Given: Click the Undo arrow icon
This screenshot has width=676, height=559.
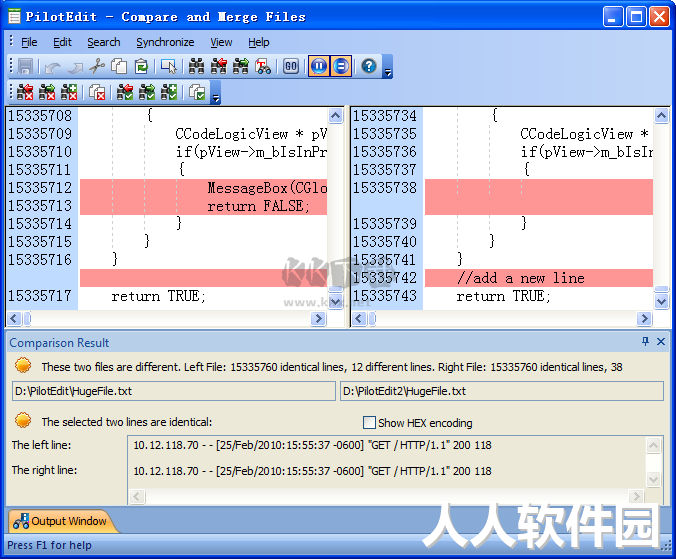Looking at the screenshot, I should click(x=53, y=68).
